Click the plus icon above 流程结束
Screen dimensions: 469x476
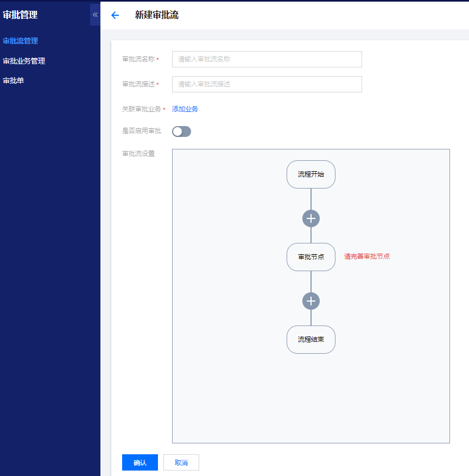click(x=311, y=301)
